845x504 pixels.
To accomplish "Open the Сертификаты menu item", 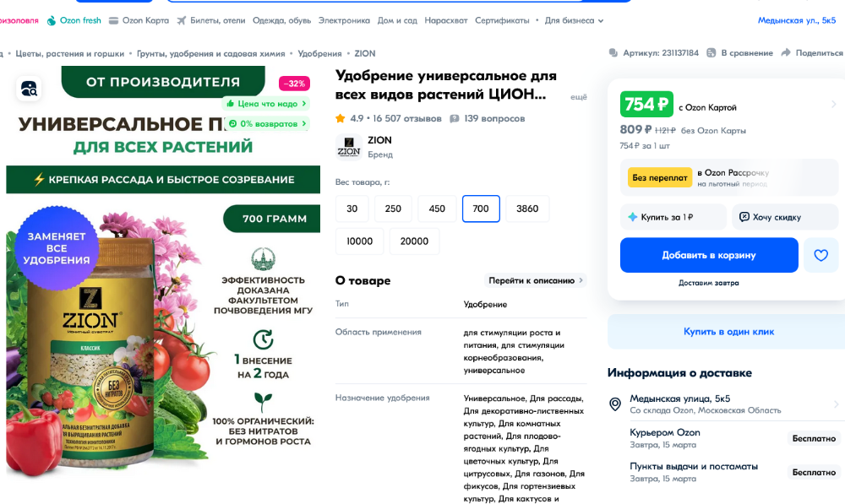I will [x=502, y=20].
